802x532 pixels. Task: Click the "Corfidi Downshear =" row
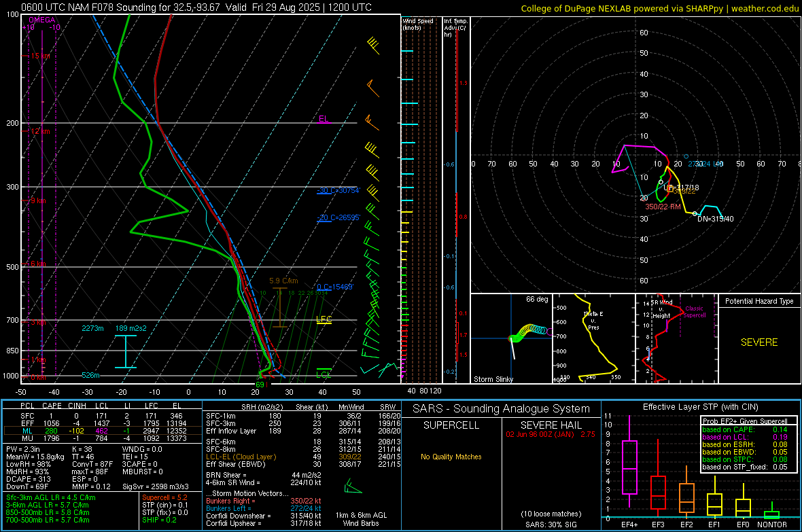click(264, 516)
